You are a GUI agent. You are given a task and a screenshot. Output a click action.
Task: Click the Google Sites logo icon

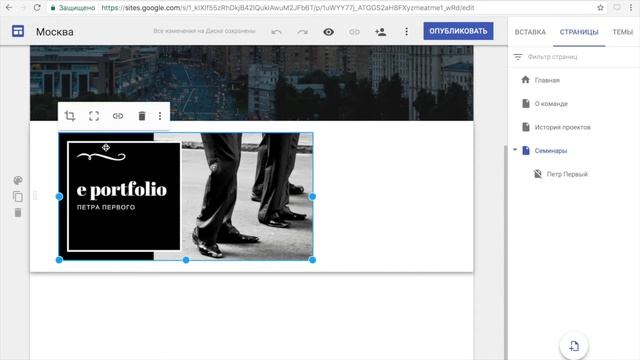pos(18,31)
